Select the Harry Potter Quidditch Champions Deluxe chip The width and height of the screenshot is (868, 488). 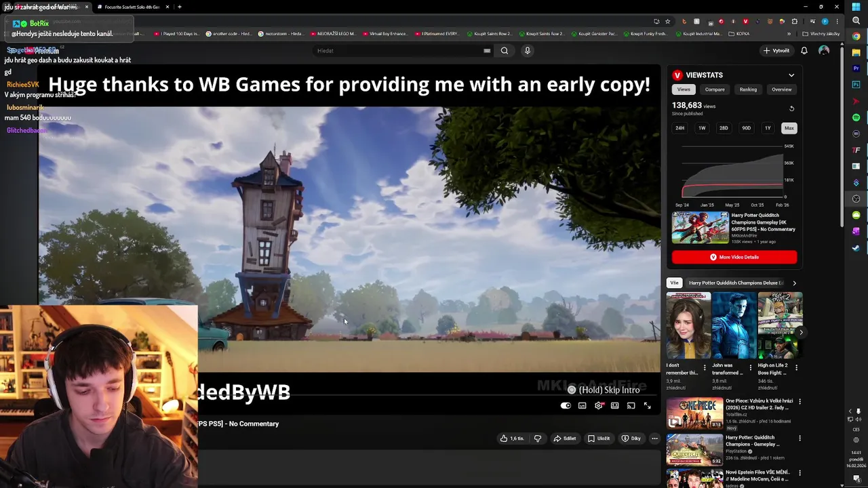click(x=736, y=283)
